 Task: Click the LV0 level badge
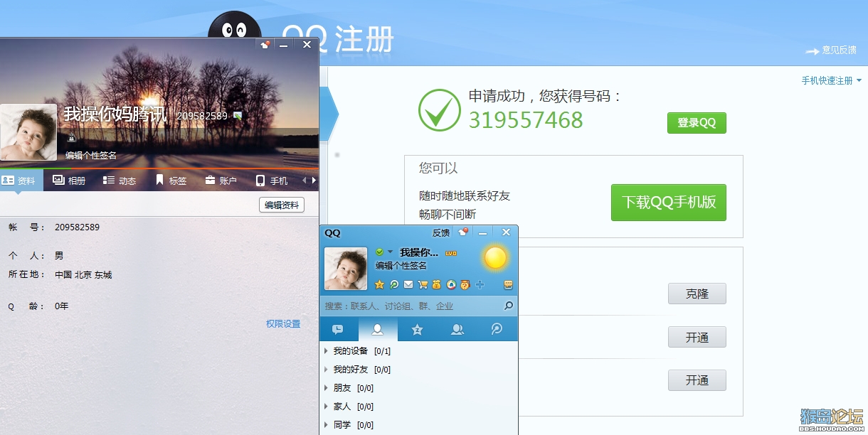click(451, 253)
